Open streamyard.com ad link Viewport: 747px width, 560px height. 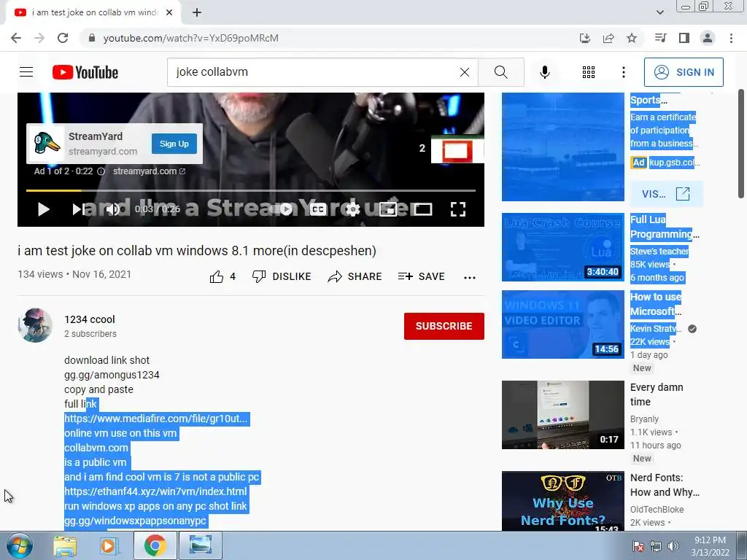point(149,171)
